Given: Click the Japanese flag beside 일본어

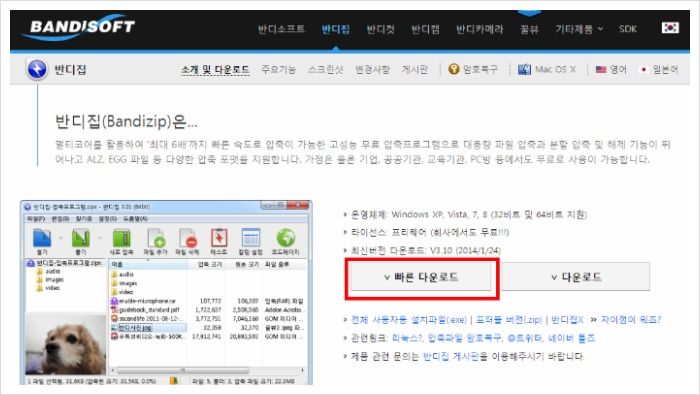Looking at the screenshot, I should click(x=644, y=70).
